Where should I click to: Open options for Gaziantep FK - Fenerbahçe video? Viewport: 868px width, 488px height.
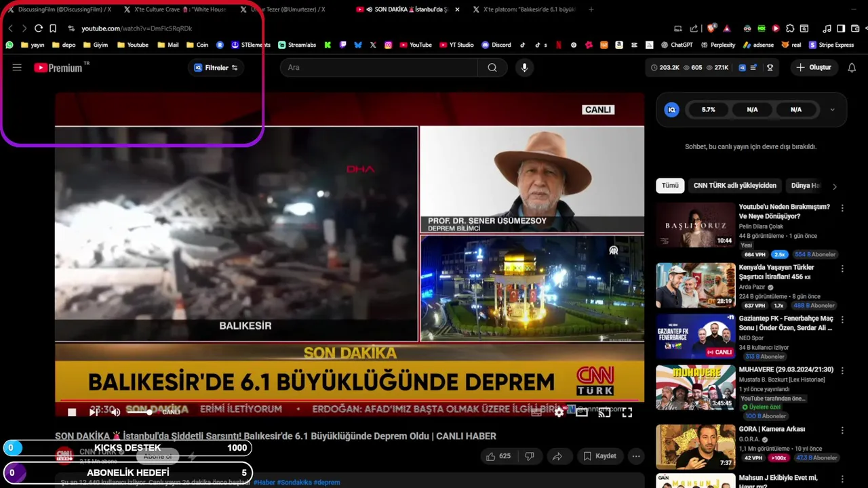842,320
